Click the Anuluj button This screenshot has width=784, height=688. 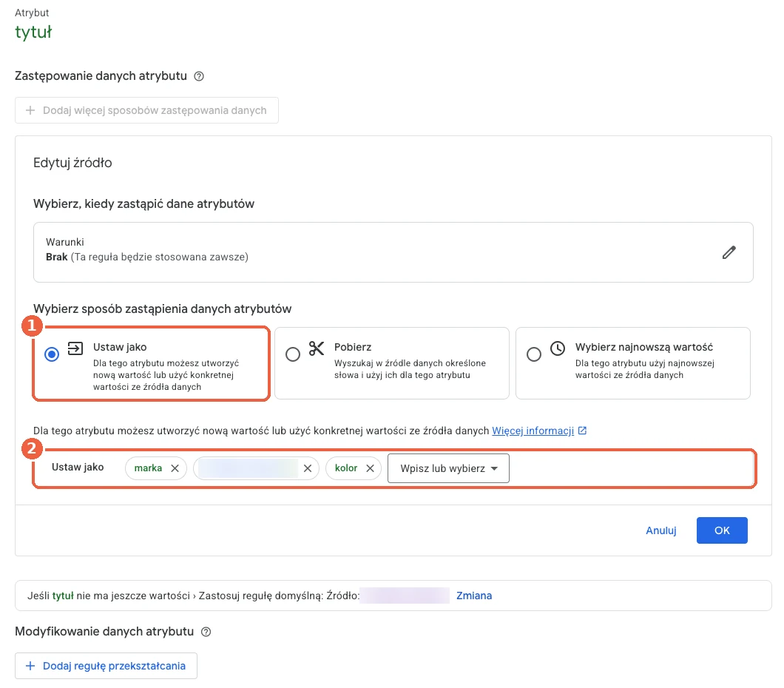tap(661, 530)
